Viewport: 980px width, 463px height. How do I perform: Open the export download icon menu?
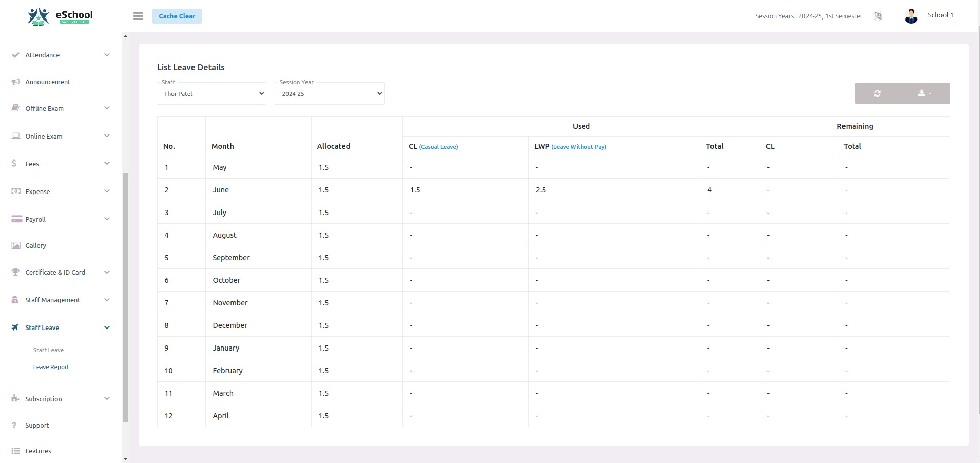(924, 93)
